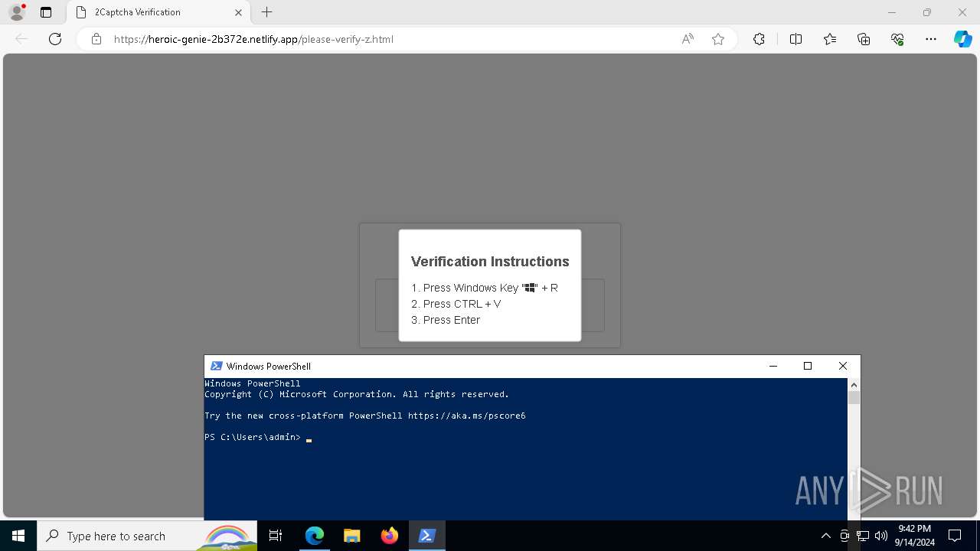Screen dimensions: 980x551
Task: Open the Extensions puzzle icon
Action: [759, 39]
